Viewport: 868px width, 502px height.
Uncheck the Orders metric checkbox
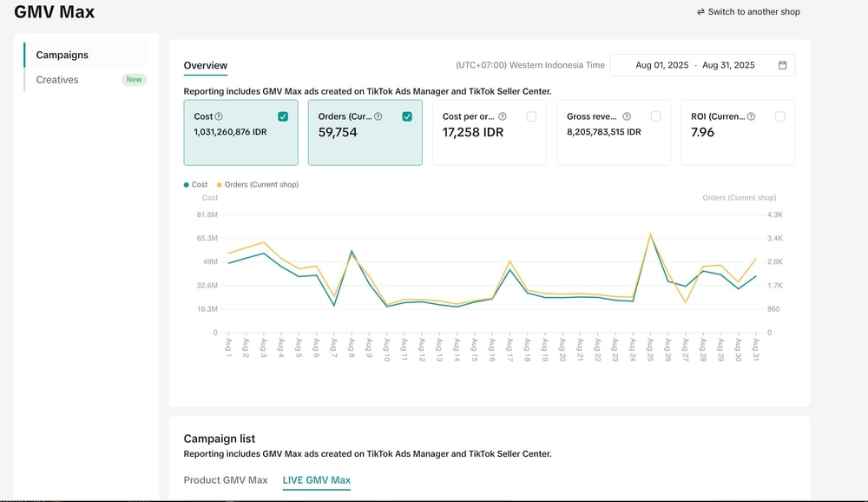click(x=407, y=116)
